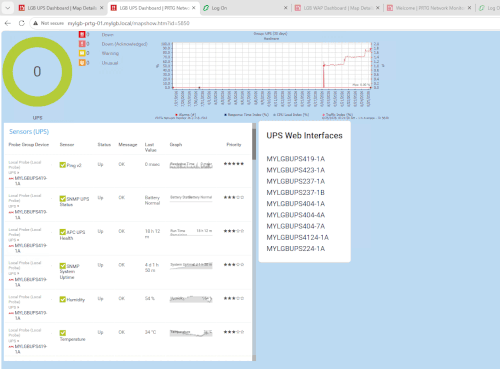Click the Last Value column header
Screen dimensions: 500x369
click(150, 147)
